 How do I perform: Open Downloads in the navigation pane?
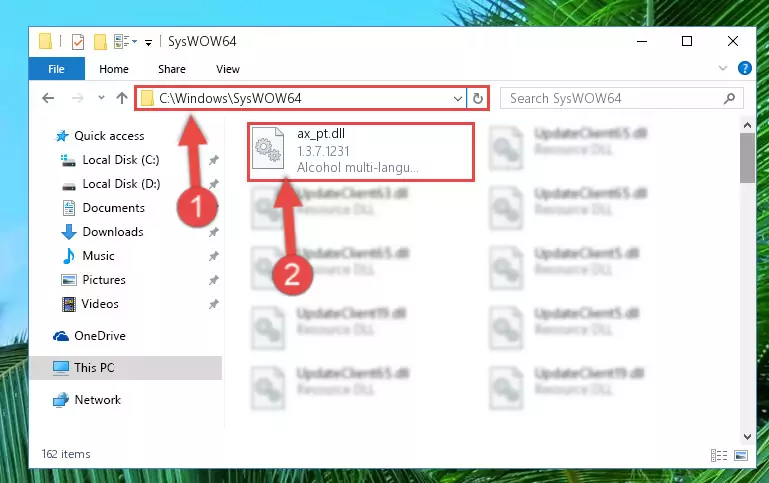coord(113,232)
